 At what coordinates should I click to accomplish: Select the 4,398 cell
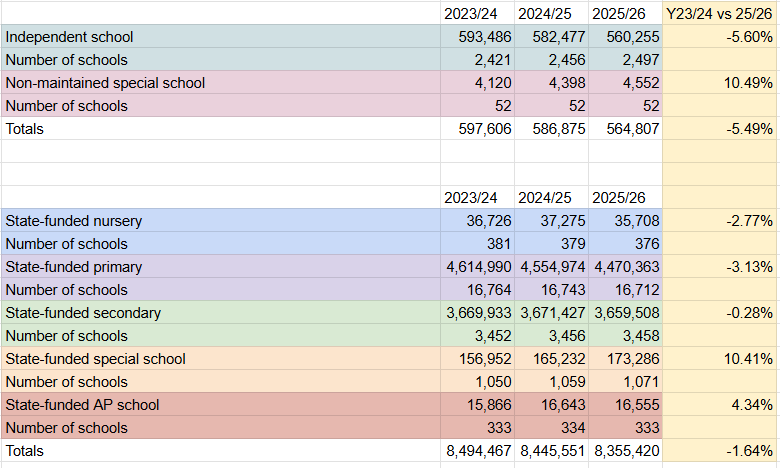click(x=552, y=83)
